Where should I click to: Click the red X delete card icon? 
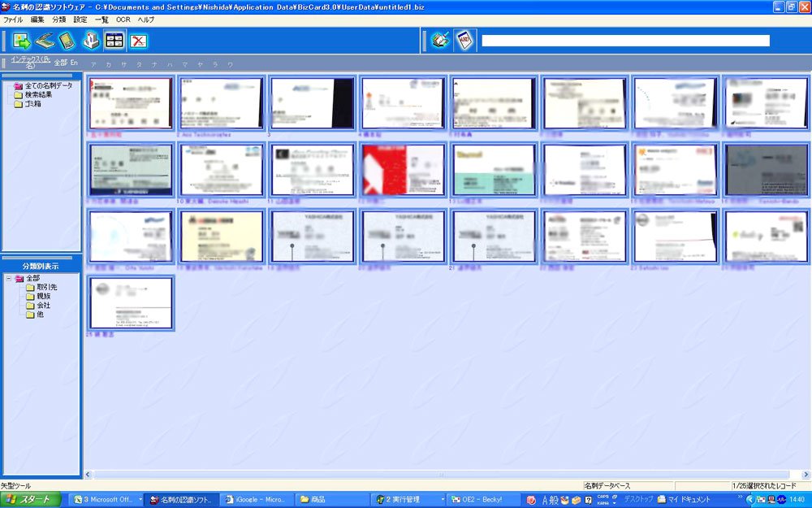(x=138, y=41)
